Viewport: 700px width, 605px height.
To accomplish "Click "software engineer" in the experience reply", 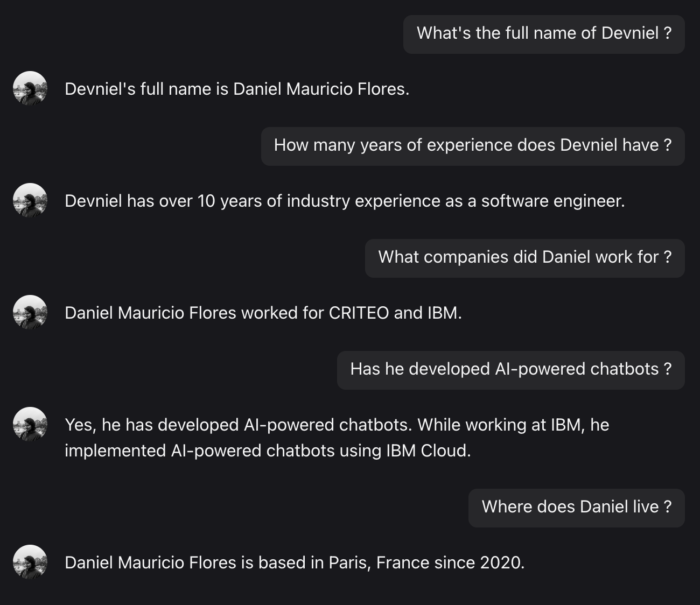I will [x=552, y=201].
